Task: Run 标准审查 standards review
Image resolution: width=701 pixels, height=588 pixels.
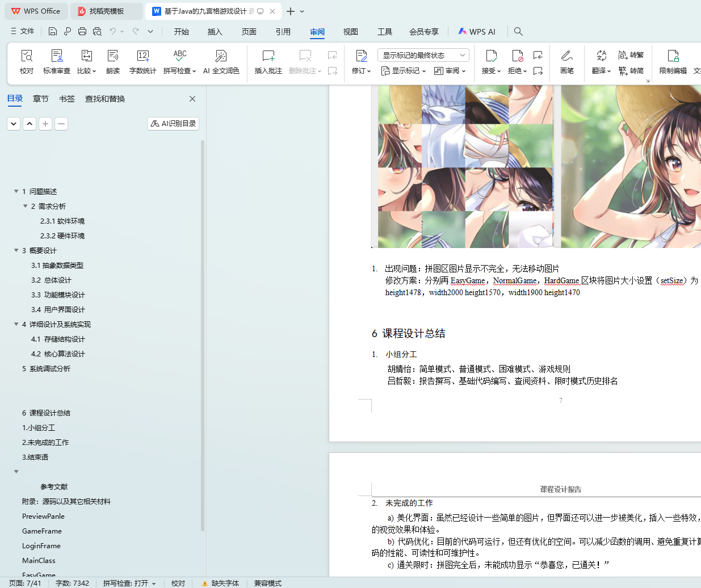Action: [57, 62]
